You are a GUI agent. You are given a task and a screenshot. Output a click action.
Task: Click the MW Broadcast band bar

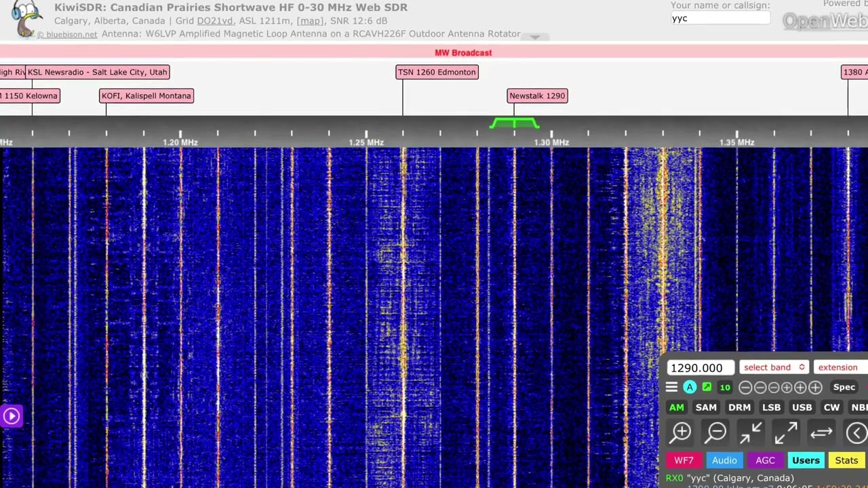point(434,52)
